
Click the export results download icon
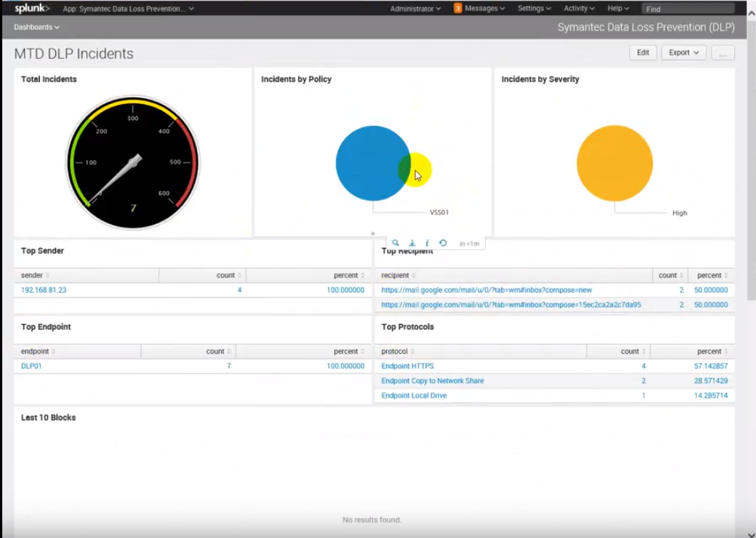click(x=411, y=242)
